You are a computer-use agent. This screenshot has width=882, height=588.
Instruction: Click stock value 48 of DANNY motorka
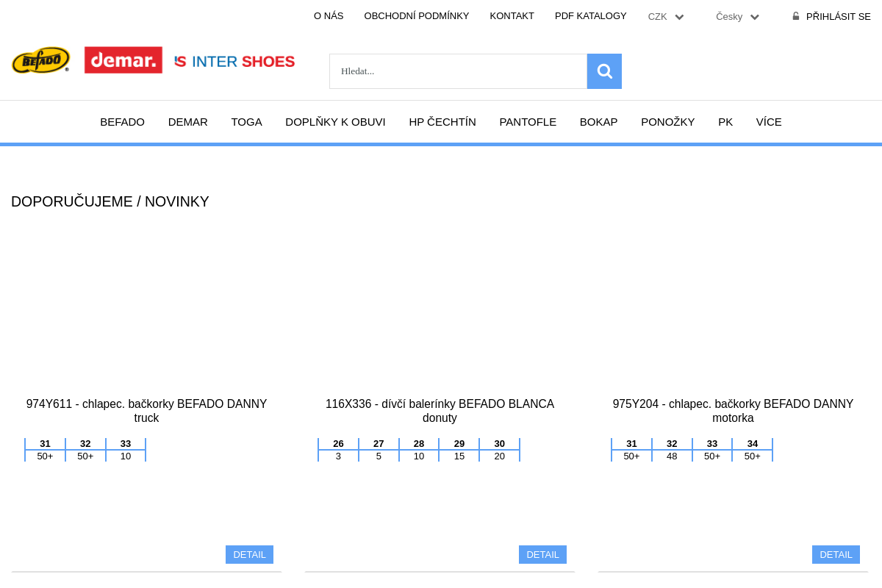tap(672, 456)
